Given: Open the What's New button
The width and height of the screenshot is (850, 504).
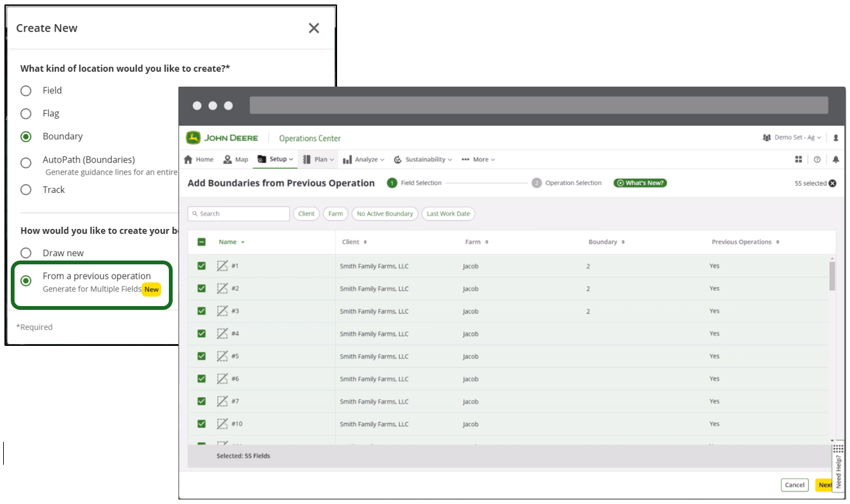Looking at the screenshot, I should [640, 183].
